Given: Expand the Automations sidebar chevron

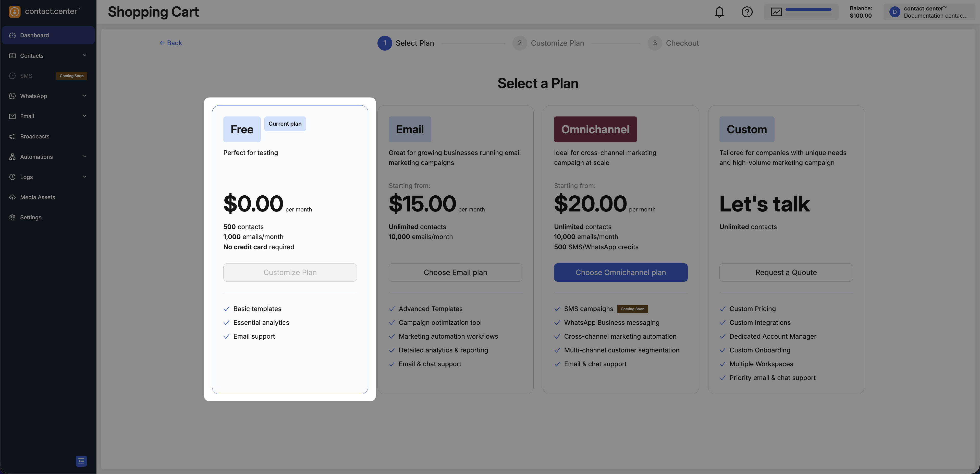Looking at the screenshot, I should (84, 157).
